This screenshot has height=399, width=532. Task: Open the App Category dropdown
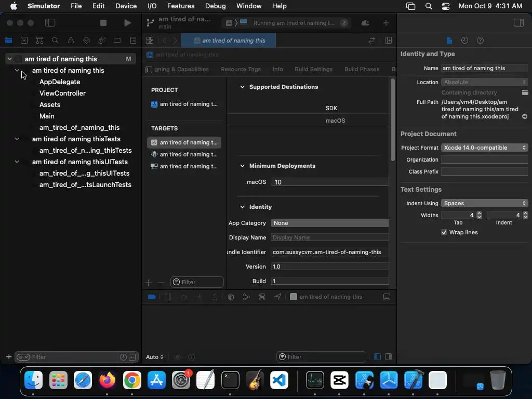[x=329, y=223]
